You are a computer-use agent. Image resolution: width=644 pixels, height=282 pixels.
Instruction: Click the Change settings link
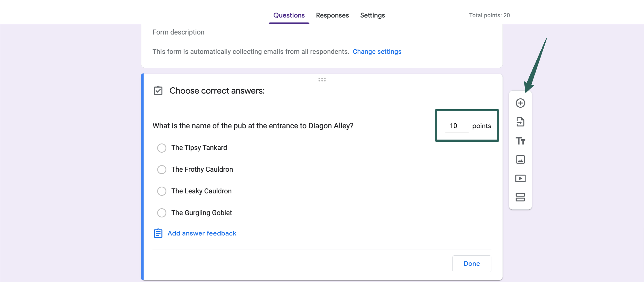click(x=377, y=52)
